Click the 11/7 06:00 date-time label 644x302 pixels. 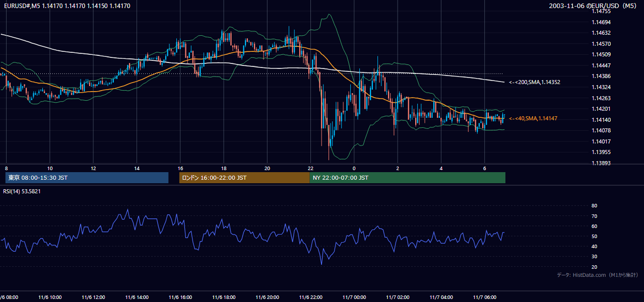484,297
